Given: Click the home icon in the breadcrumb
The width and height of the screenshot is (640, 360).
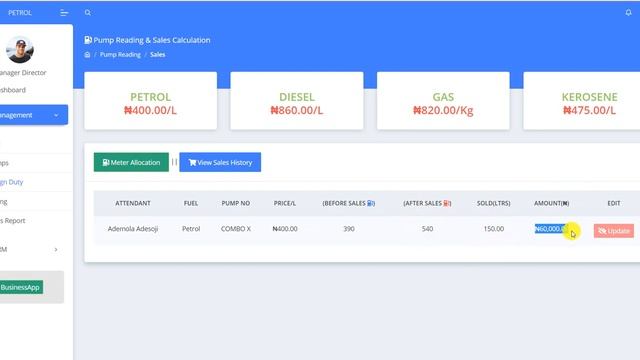Looking at the screenshot, I should [87, 55].
